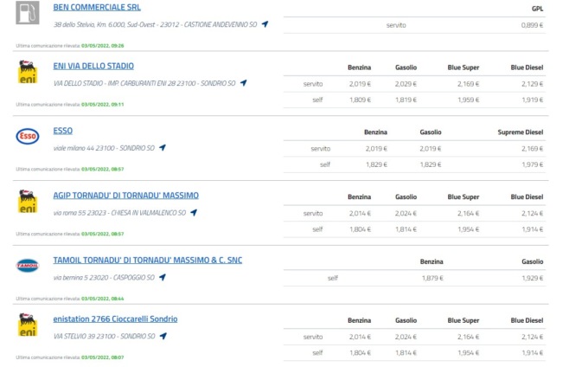
Task: Click ENI Via dello Stadio servito Blue Super 2,169 €
Action: click(468, 84)
